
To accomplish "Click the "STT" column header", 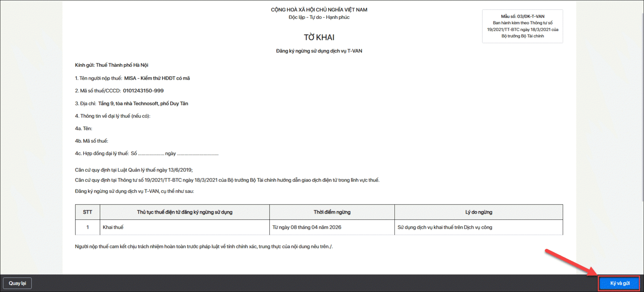I will point(87,212).
